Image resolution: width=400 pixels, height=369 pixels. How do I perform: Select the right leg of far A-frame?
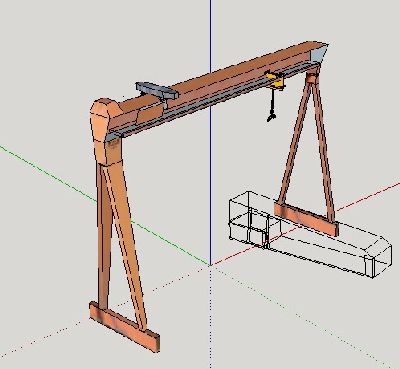(x=323, y=147)
